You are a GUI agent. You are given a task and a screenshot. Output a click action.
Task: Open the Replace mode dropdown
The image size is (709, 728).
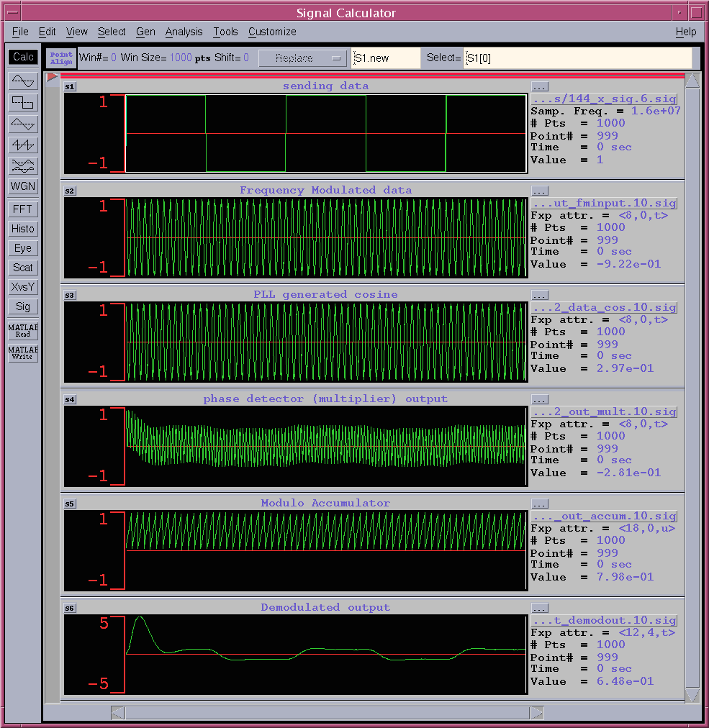point(302,58)
